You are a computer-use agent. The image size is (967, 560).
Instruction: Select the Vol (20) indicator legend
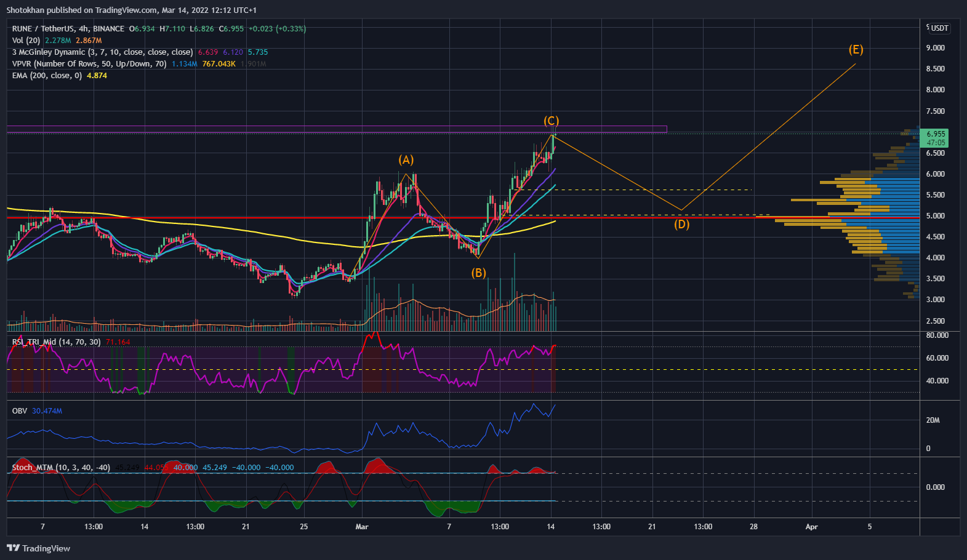coord(26,41)
